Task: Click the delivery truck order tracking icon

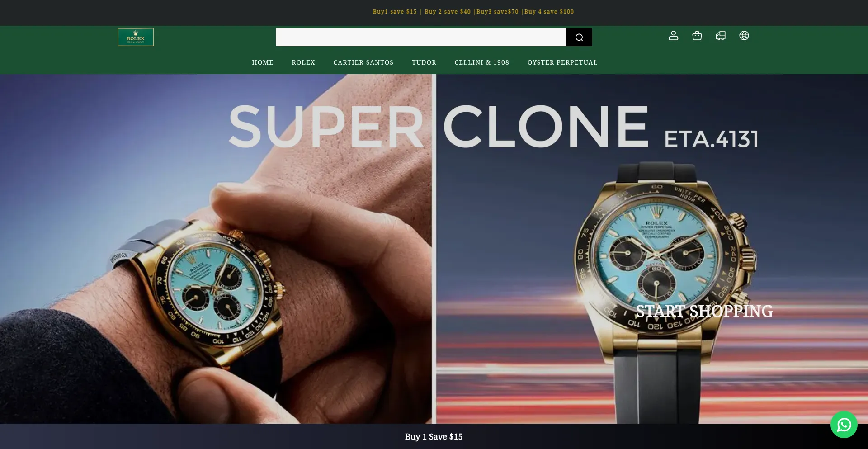Action: click(x=721, y=36)
